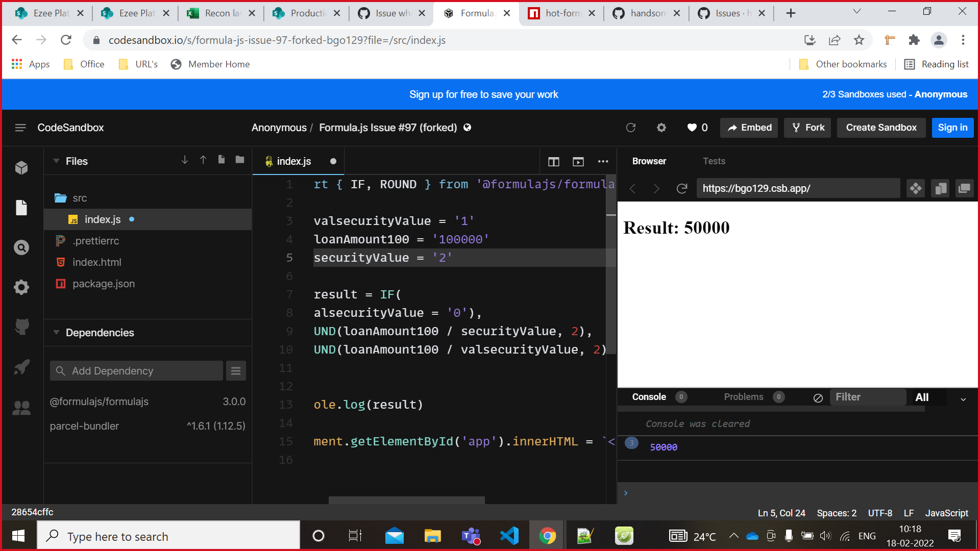The height and width of the screenshot is (551, 980).
Task: Open the split editor view icon
Action: [x=553, y=161]
